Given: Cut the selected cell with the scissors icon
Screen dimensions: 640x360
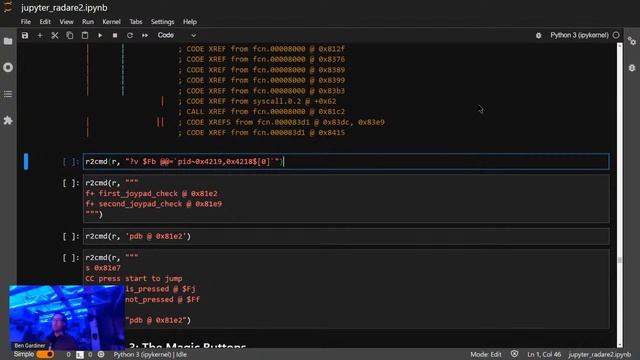Looking at the screenshot, I should click(55, 36).
